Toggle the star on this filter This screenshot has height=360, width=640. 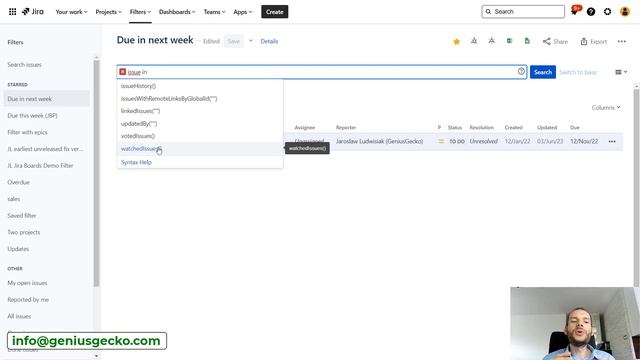click(456, 41)
